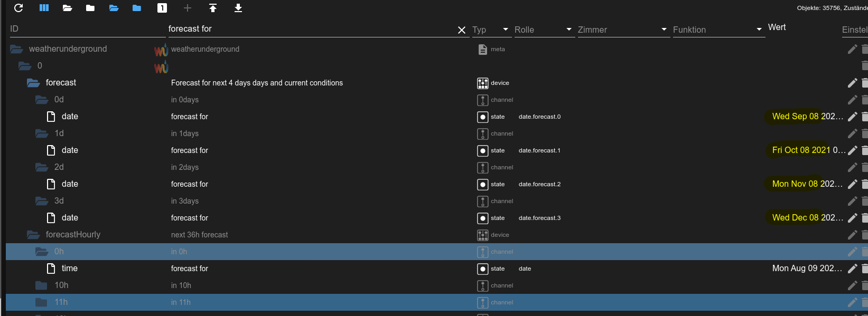This screenshot has height=316, width=868.
Task: Open the column view settings icon
Action: (44, 8)
